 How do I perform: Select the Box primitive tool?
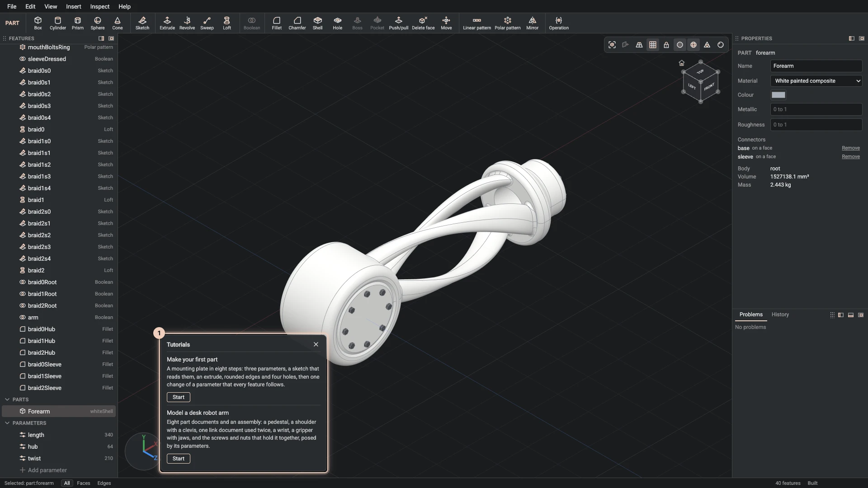click(x=38, y=23)
